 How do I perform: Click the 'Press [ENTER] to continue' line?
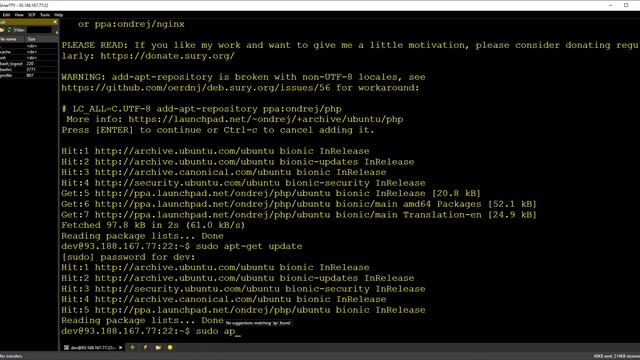click(x=218, y=130)
